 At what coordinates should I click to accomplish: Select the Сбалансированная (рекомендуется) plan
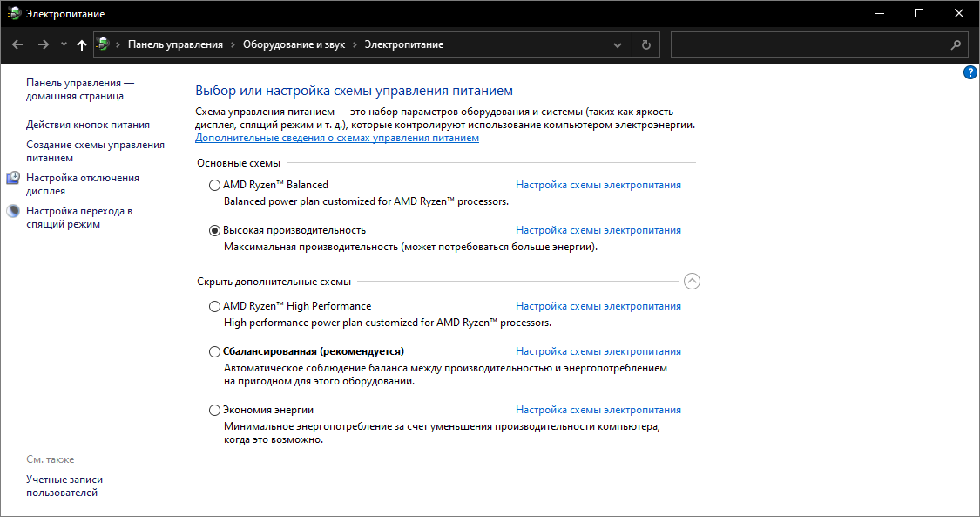pos(215,351)
